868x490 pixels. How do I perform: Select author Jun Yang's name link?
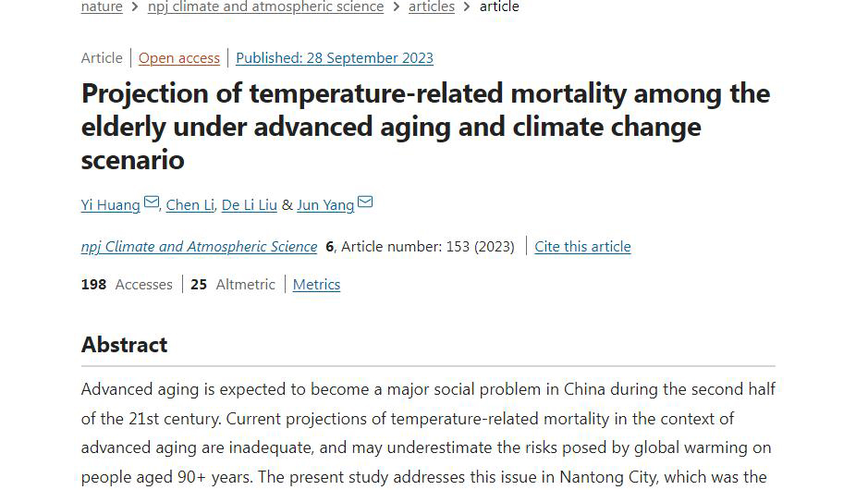[325, 205]
